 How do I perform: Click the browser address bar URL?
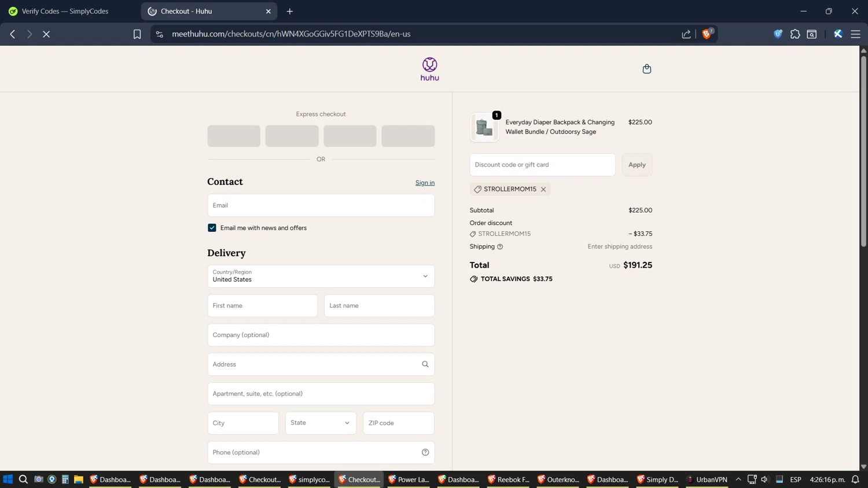coord(291,34)
